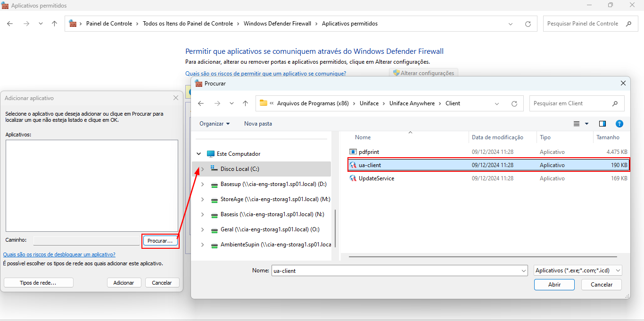Click Tipos de rede... button
This screenshot has width=644, height=321.
click(38, 283)
